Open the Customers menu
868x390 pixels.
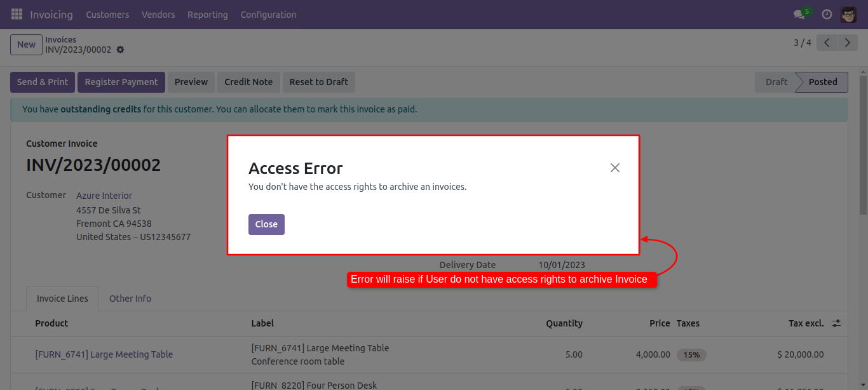[107, 14]
